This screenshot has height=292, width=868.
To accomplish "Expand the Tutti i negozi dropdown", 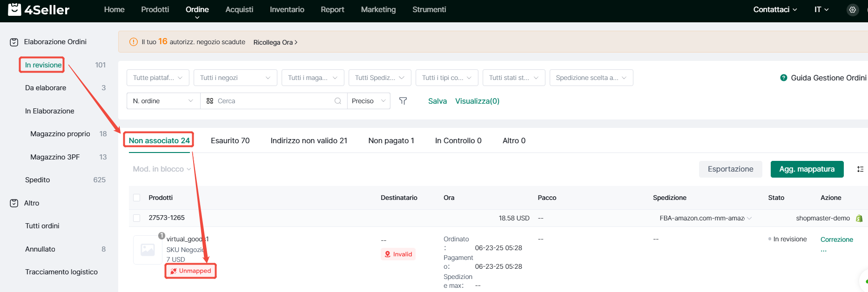I will tap(235, 78).
